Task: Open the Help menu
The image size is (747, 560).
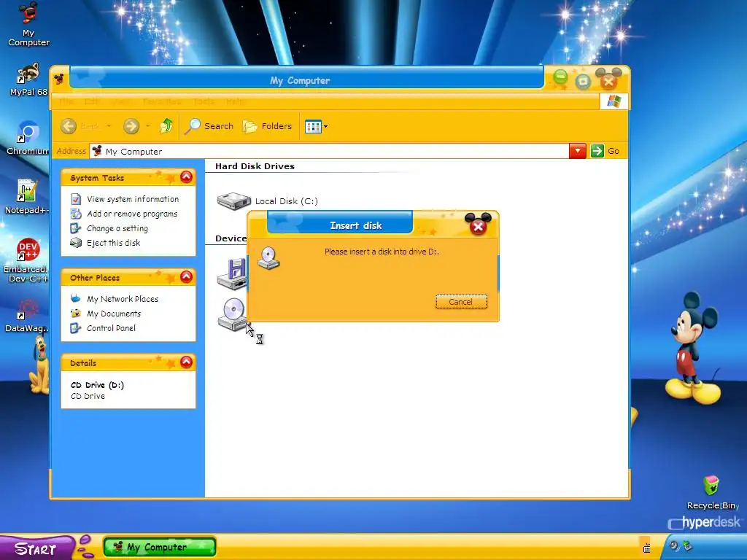Action: click(235, 101)
